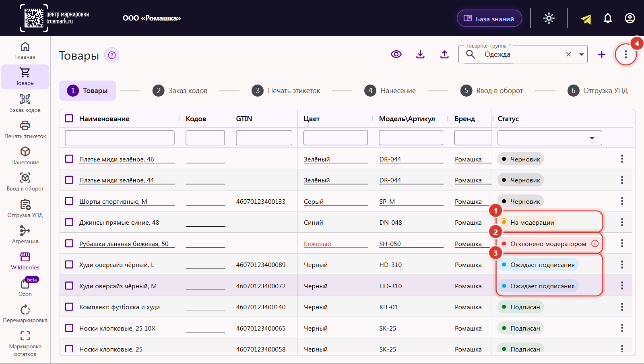Screen dimensions: 644x364
Task: Clear the Одежда product group selection
Action: [568, 54]
